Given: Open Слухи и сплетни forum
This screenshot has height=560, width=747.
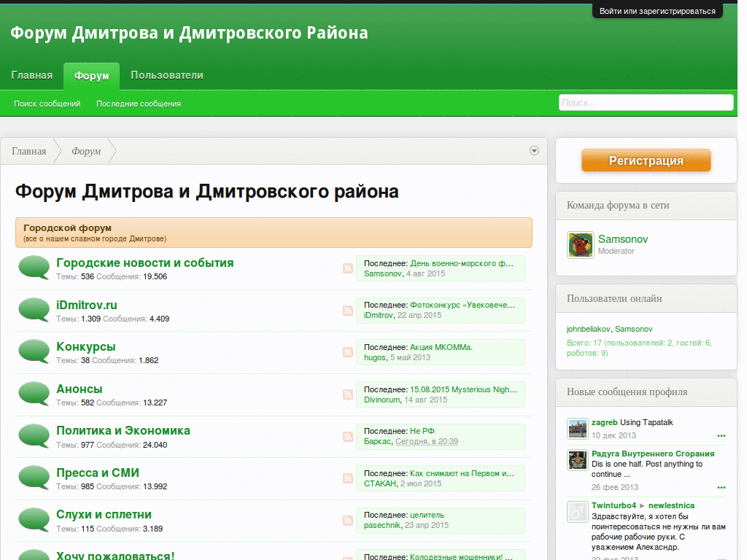Looking at the screenshot, I should (104, 515).
